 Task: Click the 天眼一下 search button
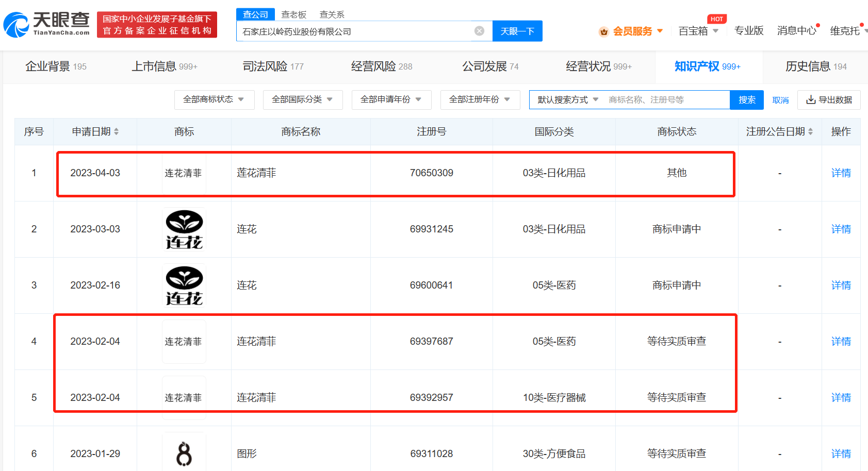tap(517, 31)
